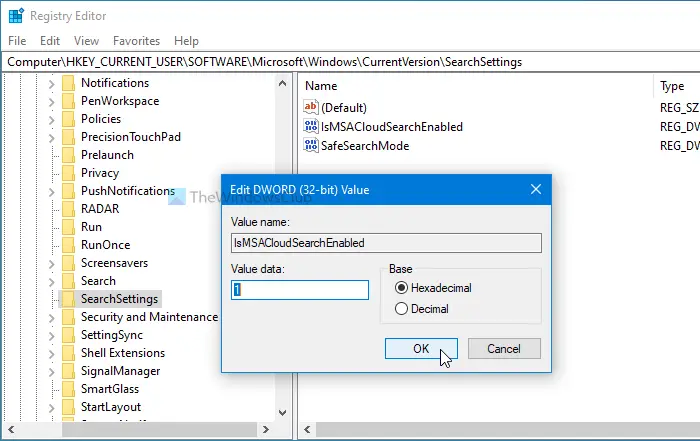
Task: Expand the Shell Extensions key
Action: point(51,354)
